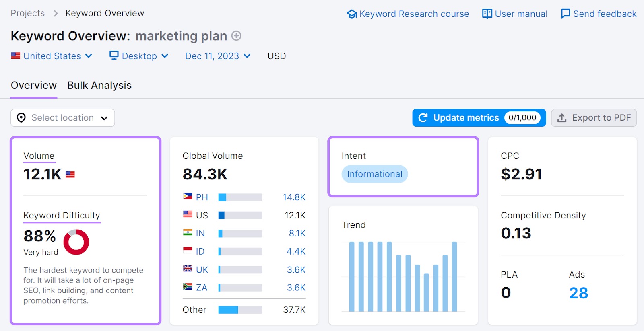Switch to the Overview tab
The height and width of the screenshot is (331, 644).
[34, 85]
